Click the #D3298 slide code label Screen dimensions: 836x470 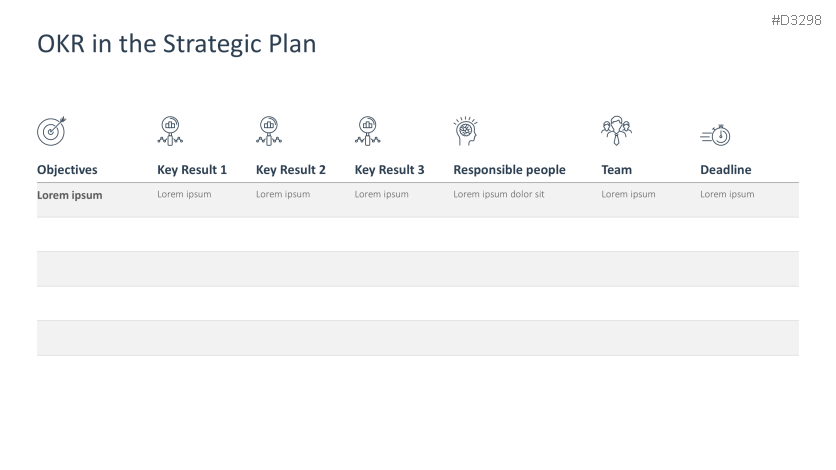(x=796, y=19)
